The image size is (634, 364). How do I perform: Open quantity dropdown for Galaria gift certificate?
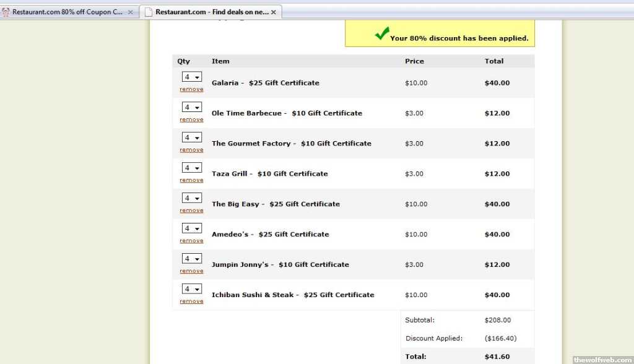point(191,77)
